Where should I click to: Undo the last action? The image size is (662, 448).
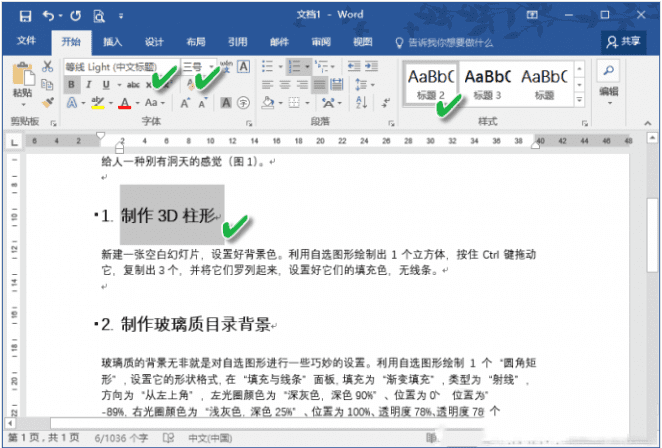pyautogui.click(x=49, y=16)
